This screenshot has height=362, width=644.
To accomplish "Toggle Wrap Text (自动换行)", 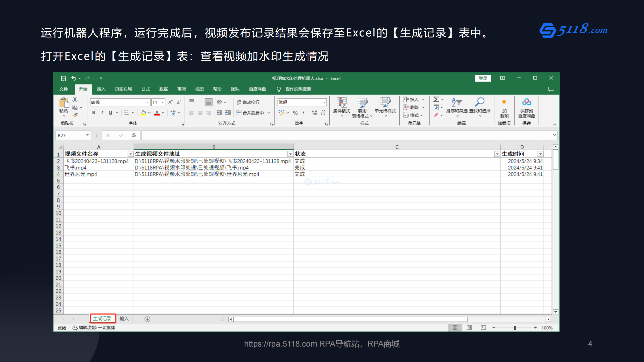I will point(248,102).
